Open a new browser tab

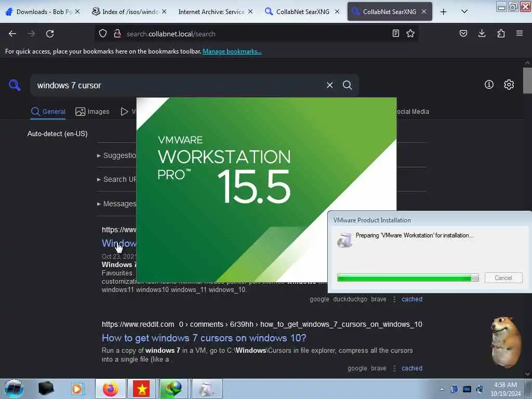point(443,11)
